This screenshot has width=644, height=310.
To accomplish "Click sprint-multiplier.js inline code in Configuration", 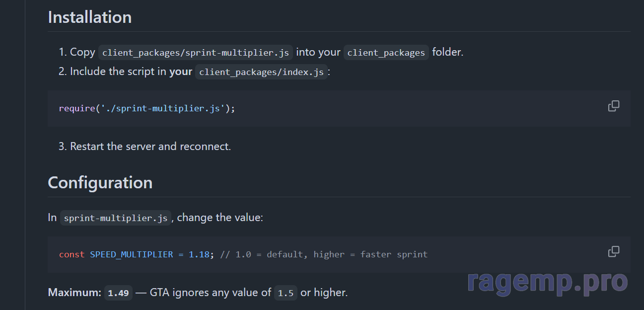I will [x=116, y=218].
